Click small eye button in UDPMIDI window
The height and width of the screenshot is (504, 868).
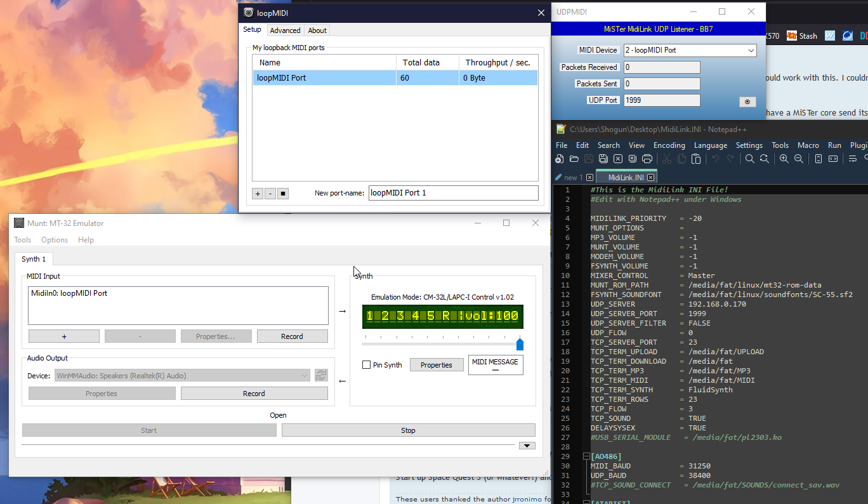tap(747, 102)
